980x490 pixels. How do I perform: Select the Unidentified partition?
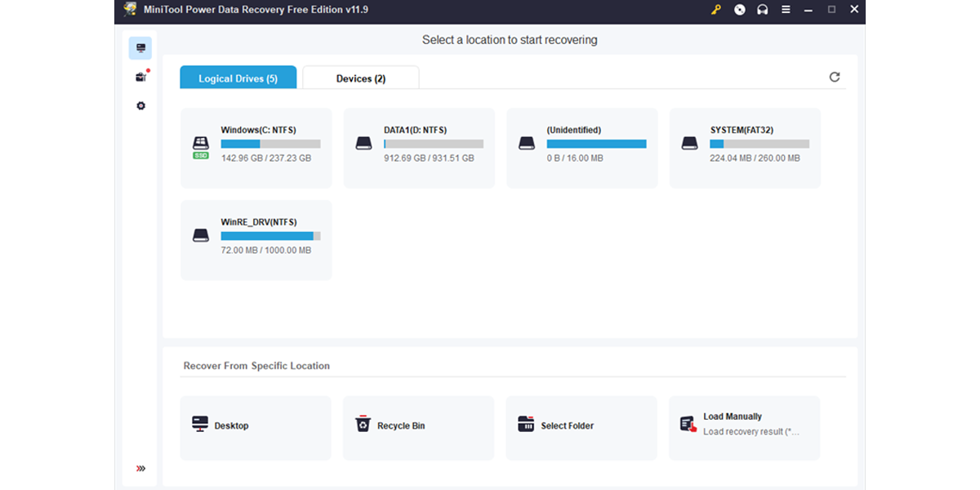[581, 148]
